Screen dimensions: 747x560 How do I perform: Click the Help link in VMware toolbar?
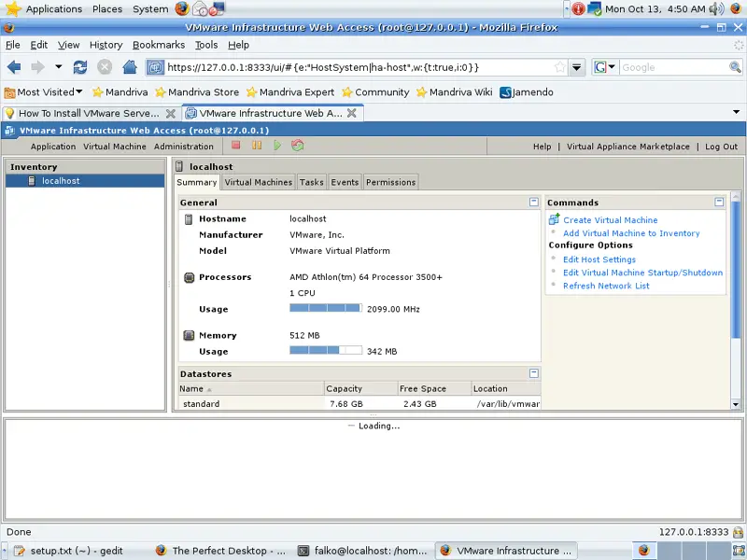pos(542,147)
